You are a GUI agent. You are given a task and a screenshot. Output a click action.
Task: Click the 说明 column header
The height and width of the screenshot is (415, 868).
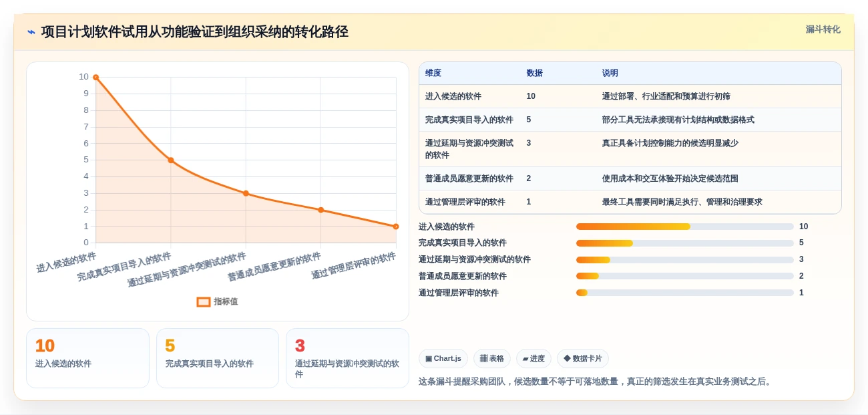(610, 74)
